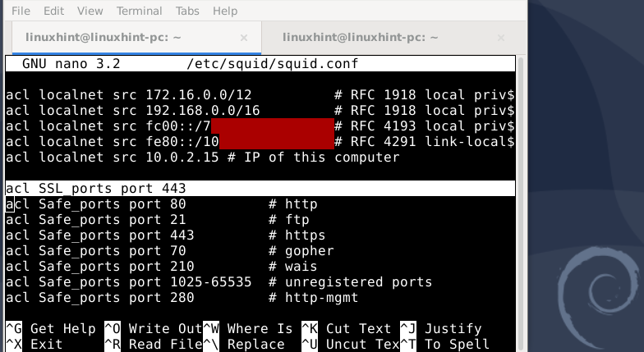Viewport: 644px width, 352px height.
Task: Open the Terminal menu
Action: [139, 11]
